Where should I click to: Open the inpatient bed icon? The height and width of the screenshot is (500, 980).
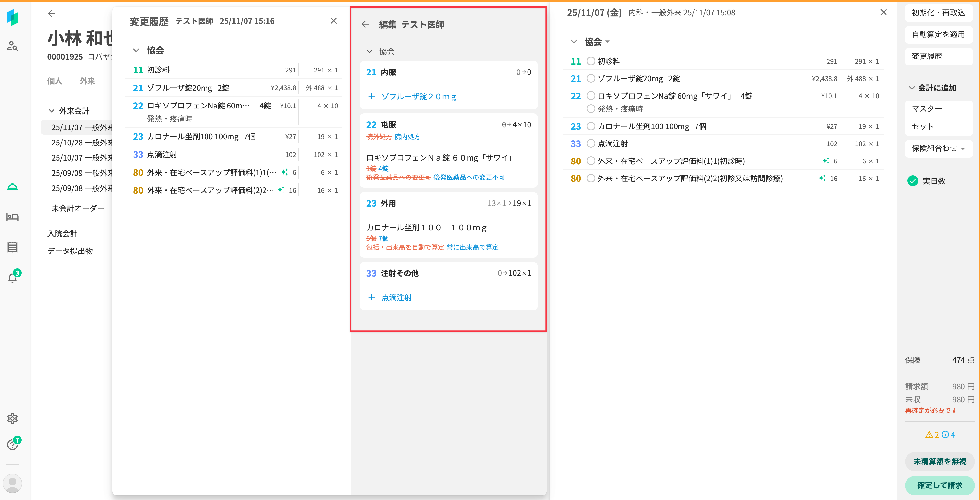point(12,217)
